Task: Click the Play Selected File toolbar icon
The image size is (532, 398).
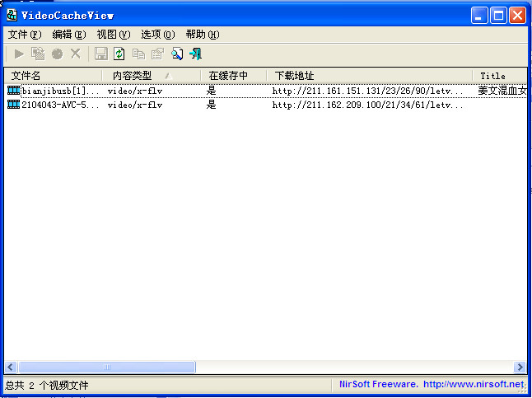Action: pyautogui.click(x=19, y=54)
